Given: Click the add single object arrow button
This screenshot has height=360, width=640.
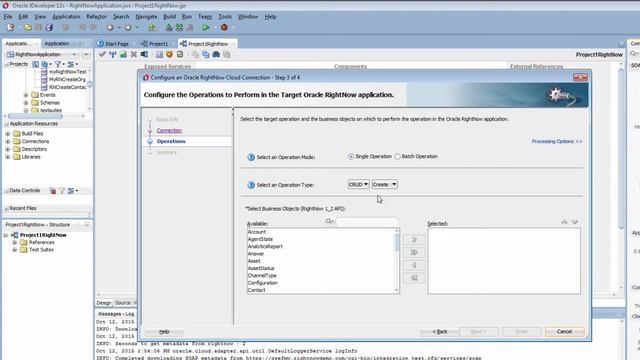Looking at the screenshot, I should point(413,240).
